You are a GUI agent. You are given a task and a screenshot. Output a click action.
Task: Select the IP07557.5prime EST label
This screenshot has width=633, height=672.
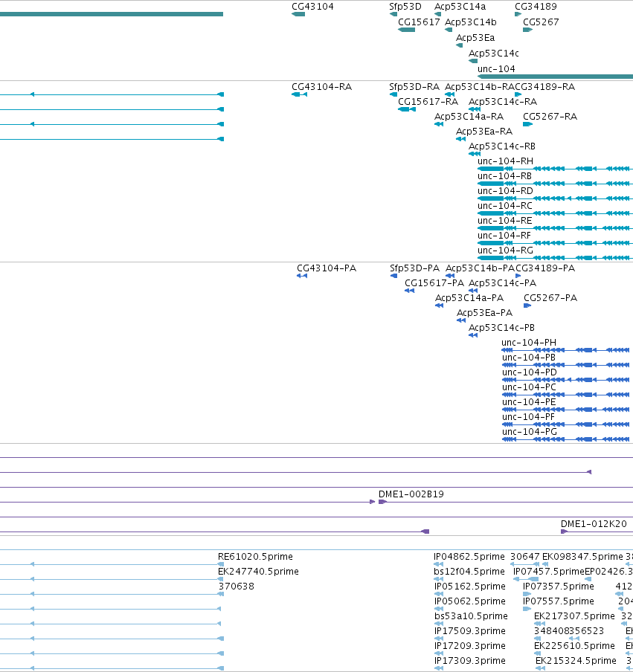(x=559, y=601)
